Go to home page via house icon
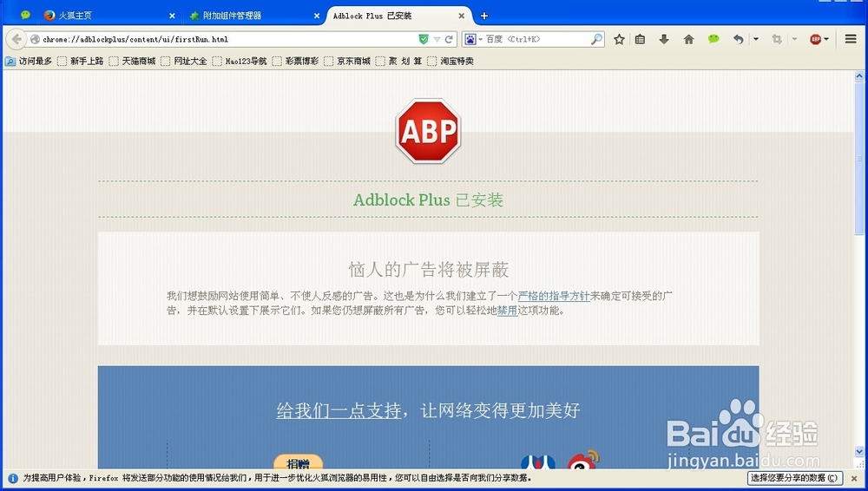 pos(688,39)
